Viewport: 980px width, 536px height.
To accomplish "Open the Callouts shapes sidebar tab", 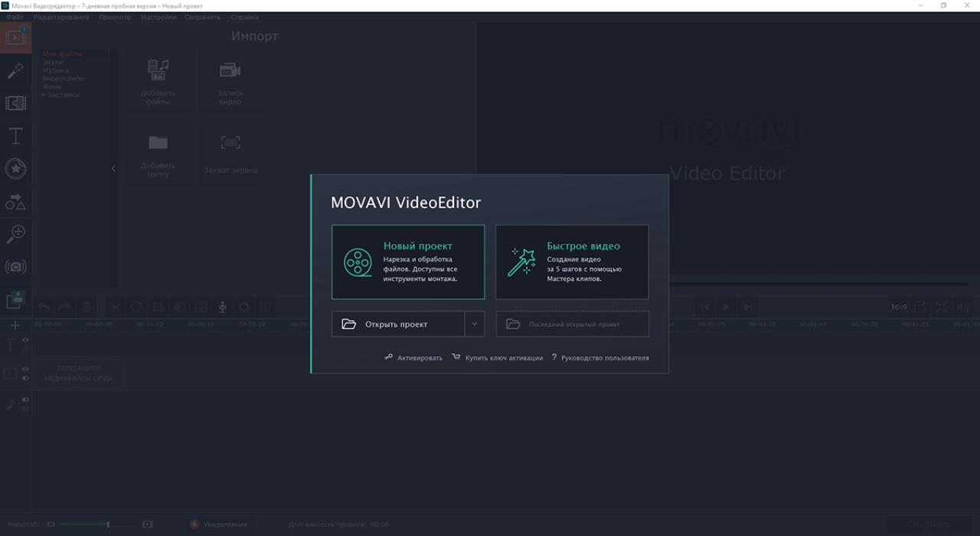I will click(x=15, y=201).
